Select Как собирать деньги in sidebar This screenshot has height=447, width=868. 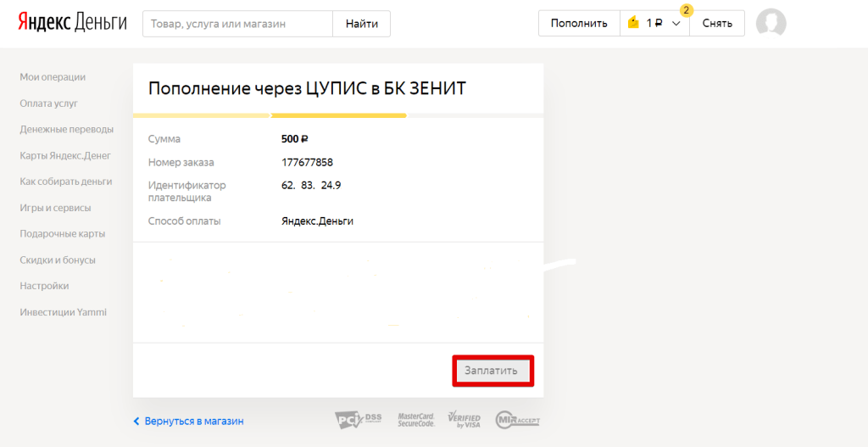[66, 182]
